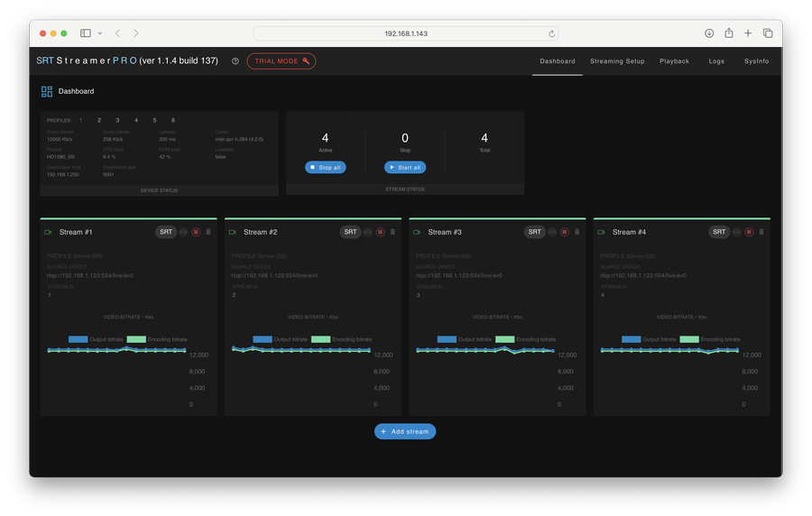Select profile 5 in Device Status
This screenshot has width=812, height=516.
click(154, 120)
